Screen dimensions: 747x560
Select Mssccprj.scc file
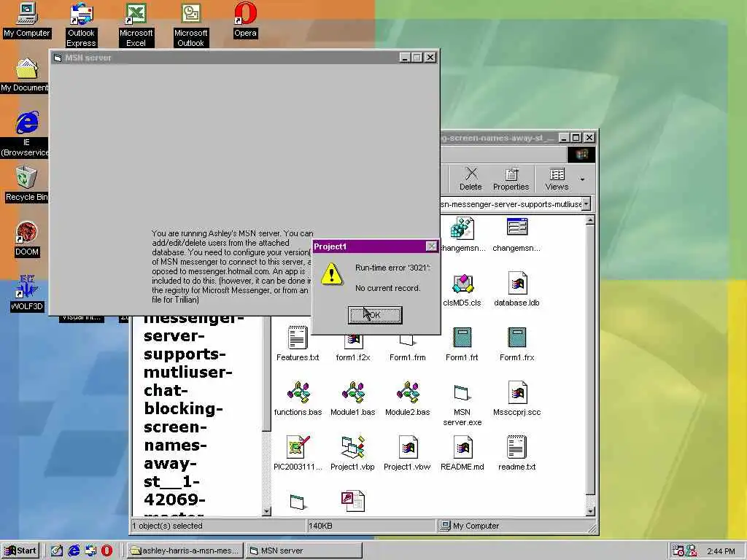[517, 399]
